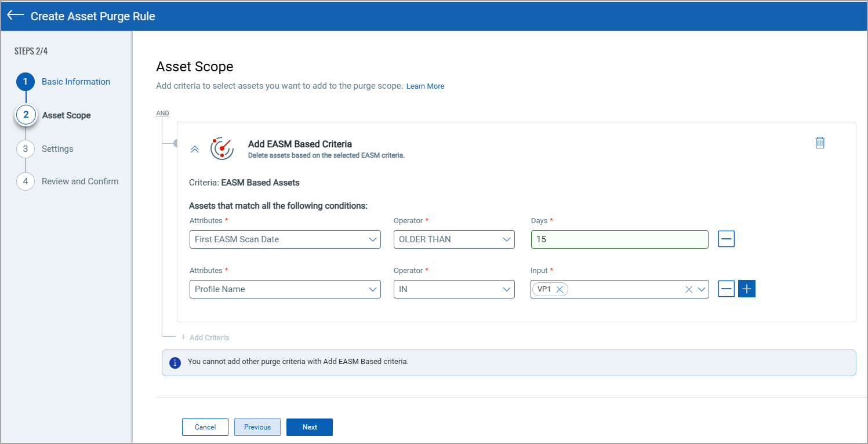Delete the EASM Based Criteria block

(x=820, y=142)
